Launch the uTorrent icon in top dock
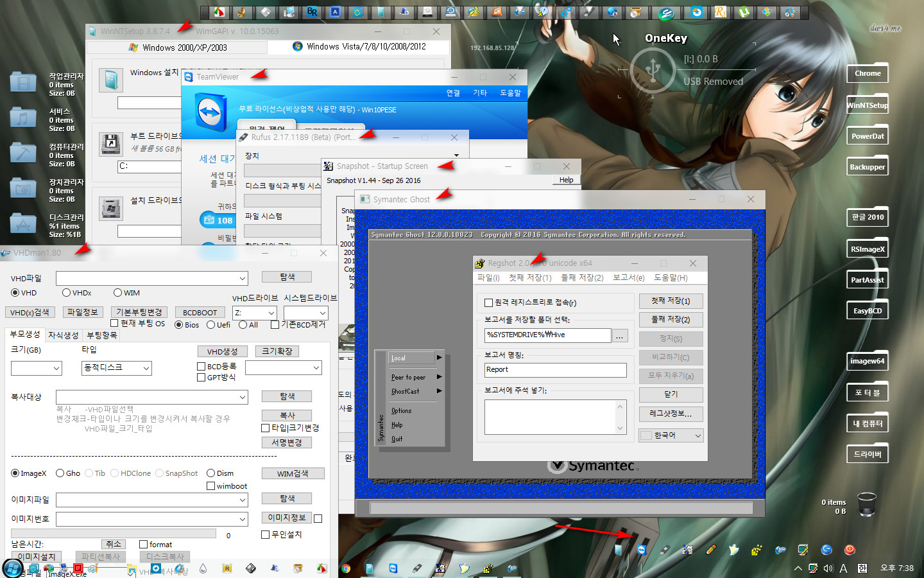 pos(744,12)
